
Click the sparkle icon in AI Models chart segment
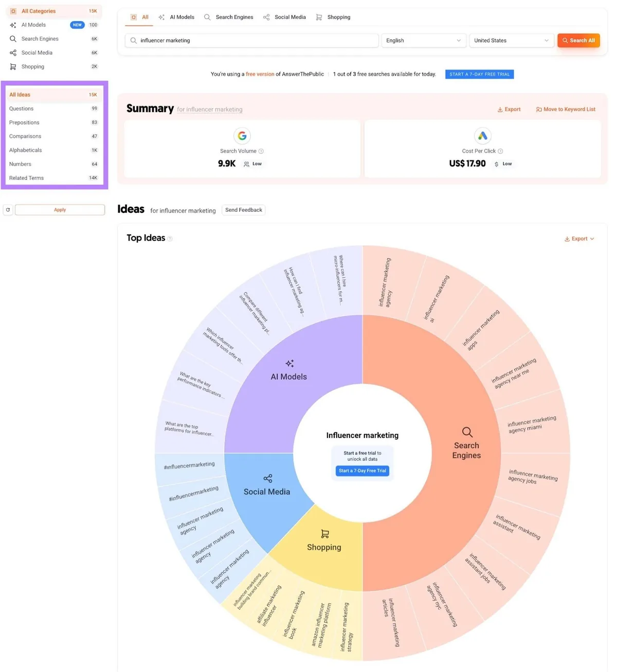(289, 364)
